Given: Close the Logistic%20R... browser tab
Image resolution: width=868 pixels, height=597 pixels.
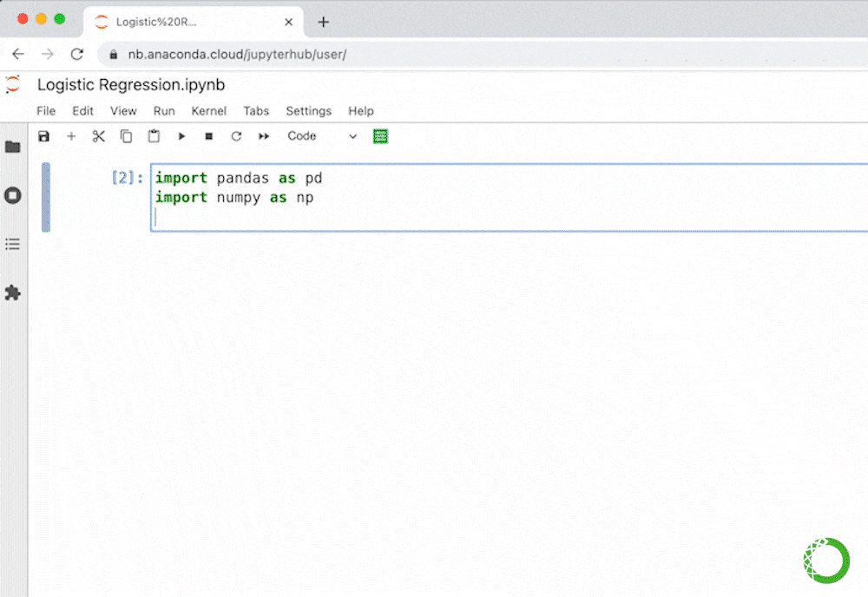Looking at the screenshot, I should [x=288, y=23].
